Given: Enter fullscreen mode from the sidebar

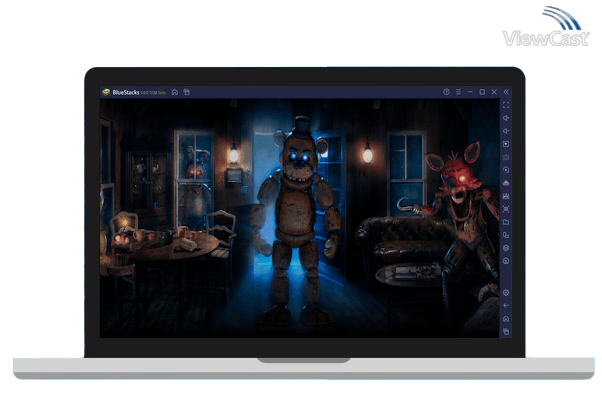Looking at the screenshot, I should pyautogui.click(x=506, y=105).
